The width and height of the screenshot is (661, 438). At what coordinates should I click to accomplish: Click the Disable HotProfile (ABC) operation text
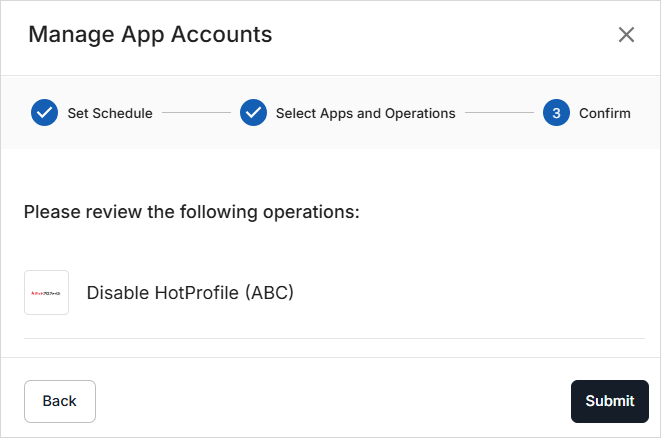(190, 293)
